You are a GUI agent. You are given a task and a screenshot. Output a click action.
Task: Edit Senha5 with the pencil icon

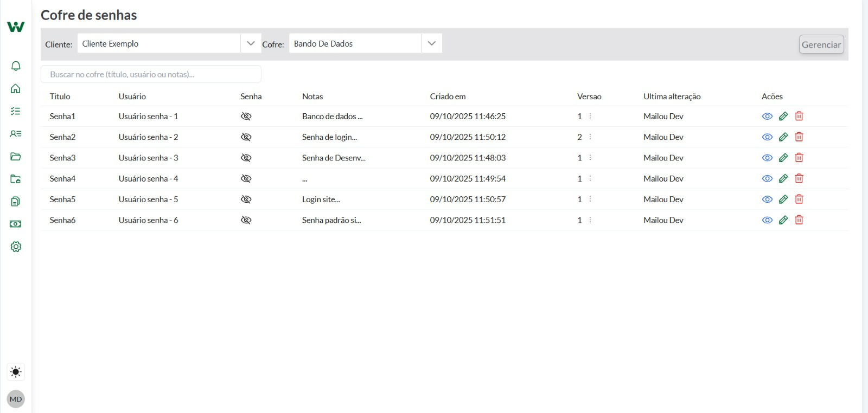tap(783, 199)
